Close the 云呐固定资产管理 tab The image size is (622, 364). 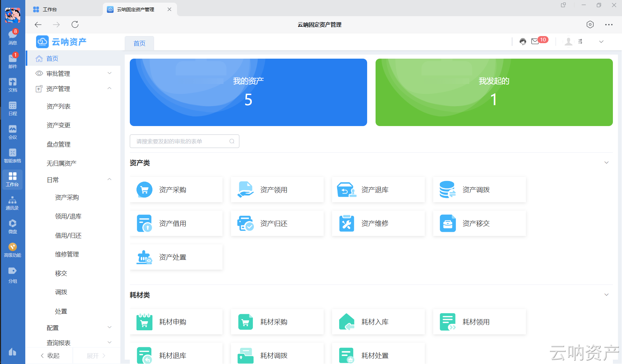tap(169, 9)
